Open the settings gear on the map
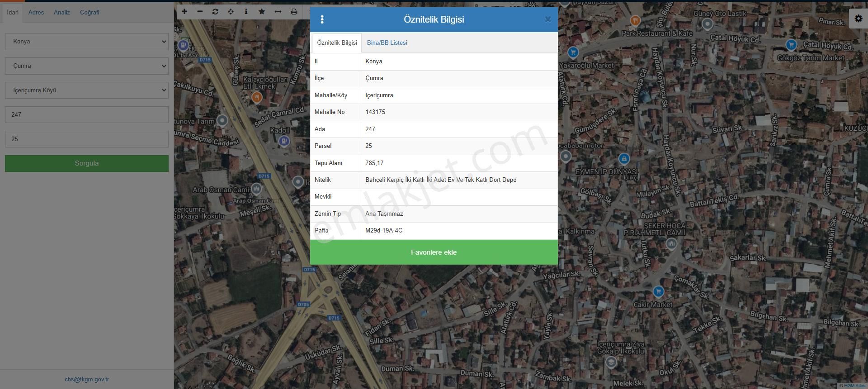Viewport: 868px width, 389px height. [858, 19]
